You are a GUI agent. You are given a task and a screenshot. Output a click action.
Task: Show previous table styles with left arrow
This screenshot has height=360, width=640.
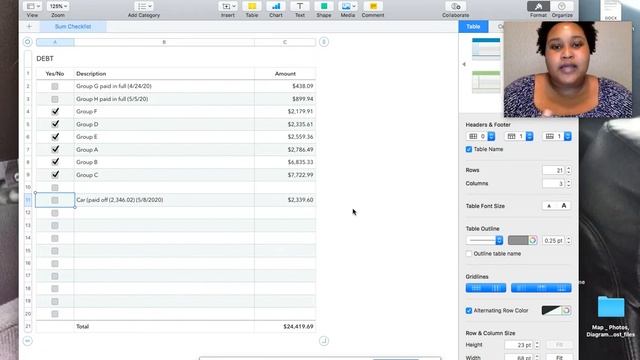[464, 64]
